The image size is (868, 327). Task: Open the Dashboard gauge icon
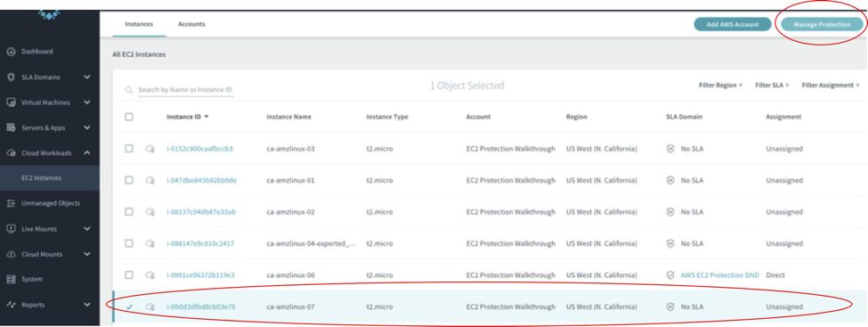click(x=11, y=52)
